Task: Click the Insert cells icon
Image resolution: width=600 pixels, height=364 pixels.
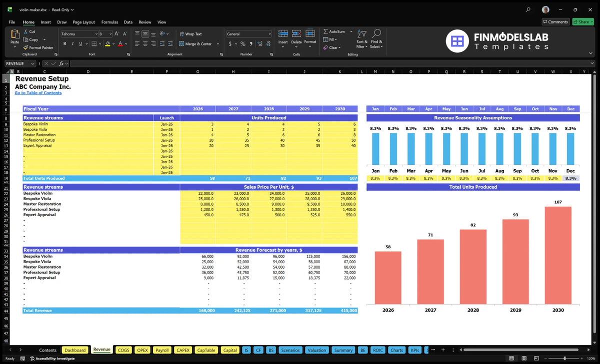Action: click(x=283, y=33)
